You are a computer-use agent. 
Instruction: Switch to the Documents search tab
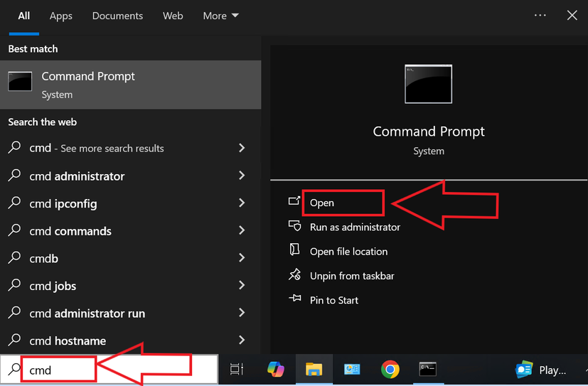click(117, 16)
